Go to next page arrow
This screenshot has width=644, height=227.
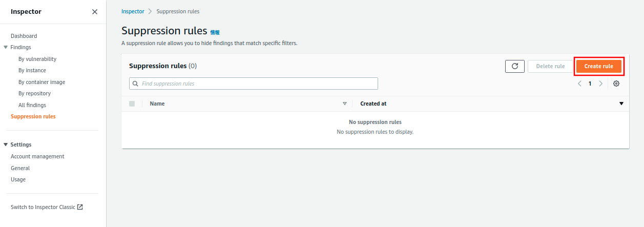pos(600,84)
